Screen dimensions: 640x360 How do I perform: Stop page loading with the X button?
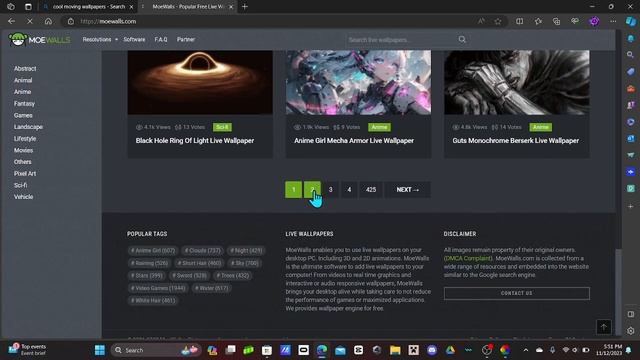pos(30,21)
